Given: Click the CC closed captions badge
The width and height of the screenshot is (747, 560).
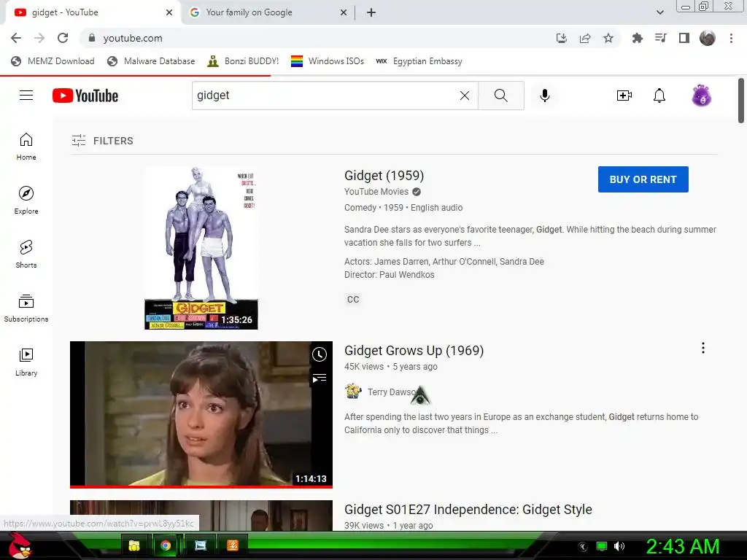Looking at the screenshot, I should [x=353, y=300].
